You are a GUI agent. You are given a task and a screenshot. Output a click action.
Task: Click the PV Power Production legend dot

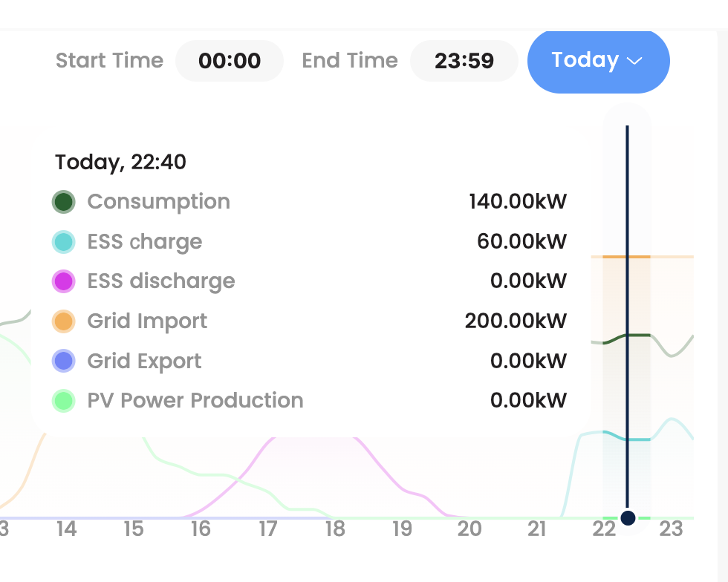[63, 400]
